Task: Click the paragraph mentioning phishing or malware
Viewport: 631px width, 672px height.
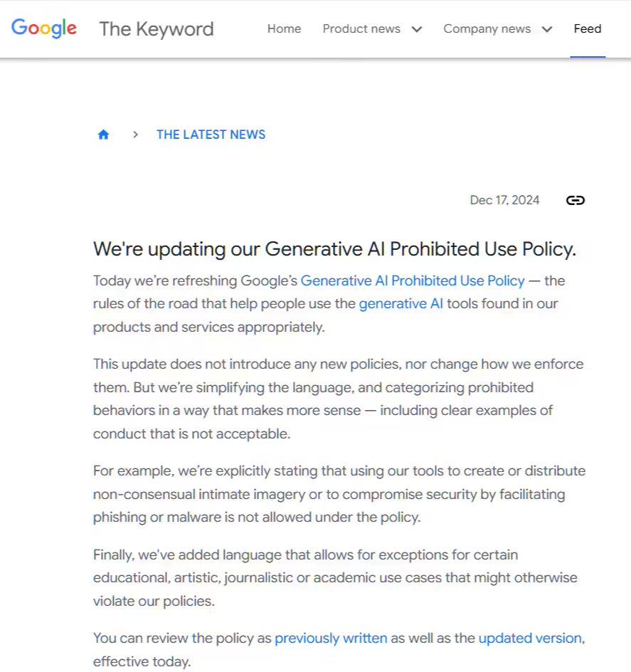Action: point(339,494)
